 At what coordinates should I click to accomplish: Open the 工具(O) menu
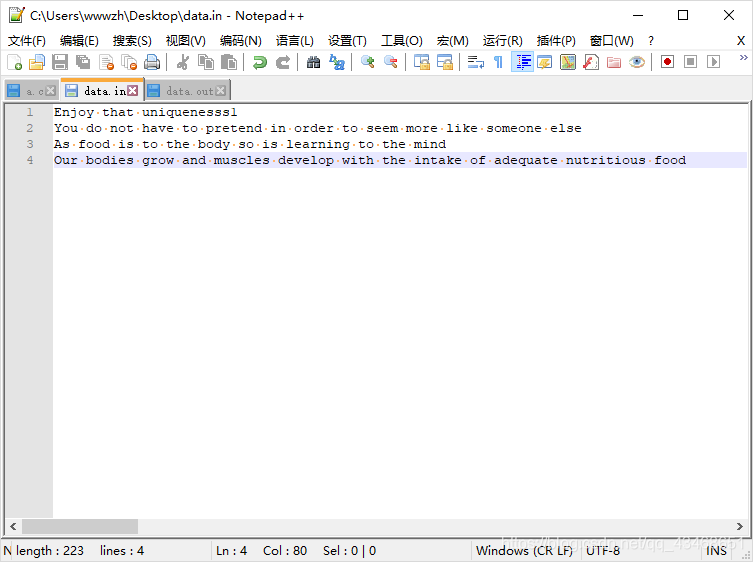pyautogui.click(x=401, y=41)
